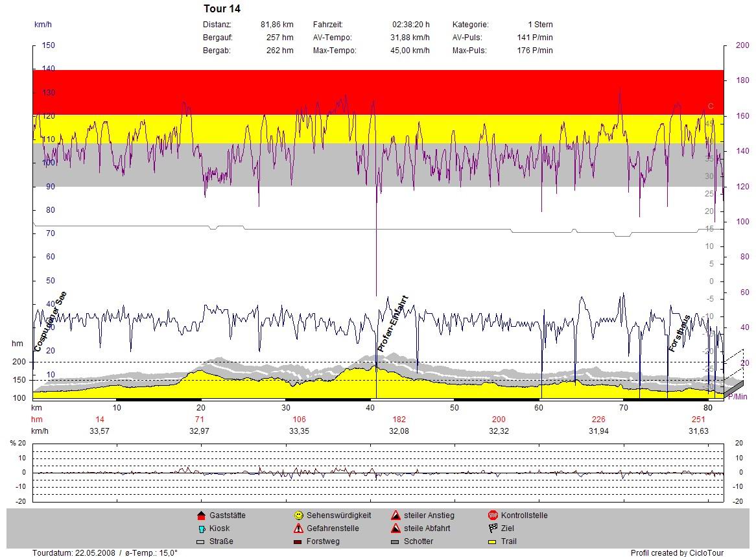This screenshot has width=756, height=557.
Task: Select the Profen-Einfahrt waypoint label
Action: click(x=393, y=324)
